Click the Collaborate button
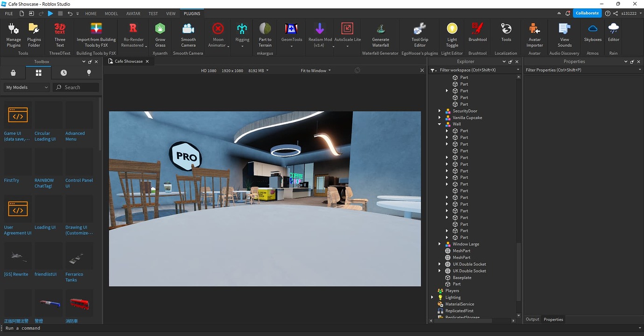This screenshot has width=644, height=336. pyautogui.click(x=587, y=13)
